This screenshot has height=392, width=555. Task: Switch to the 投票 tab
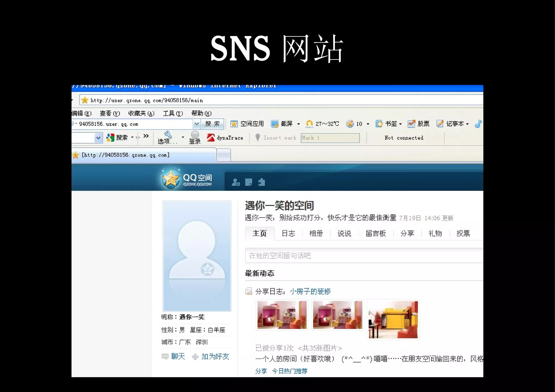click(463, 233)
